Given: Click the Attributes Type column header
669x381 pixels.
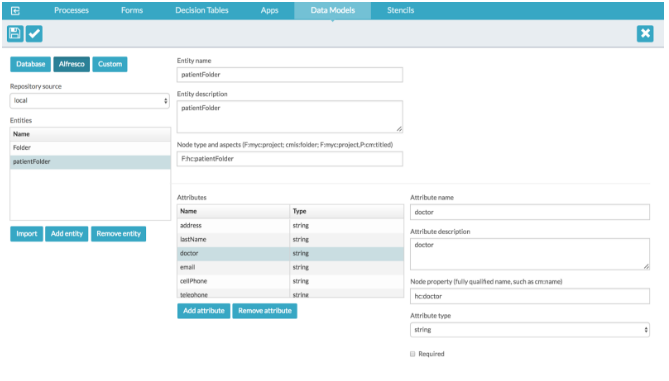Looking at the screenshot, I should pyautogui.click(x=346, y=211).
